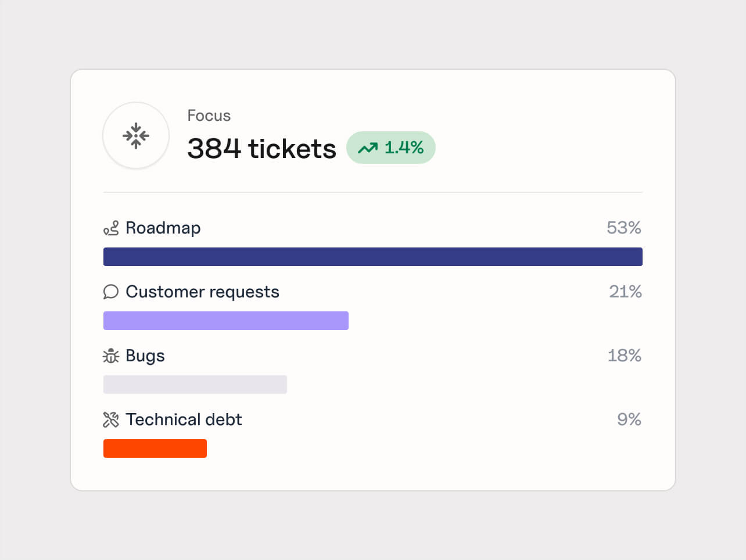This screenshot has width=746, height=560.
Task: Click the 53% Roadmap percentage
Action: [x=623, y=228]
